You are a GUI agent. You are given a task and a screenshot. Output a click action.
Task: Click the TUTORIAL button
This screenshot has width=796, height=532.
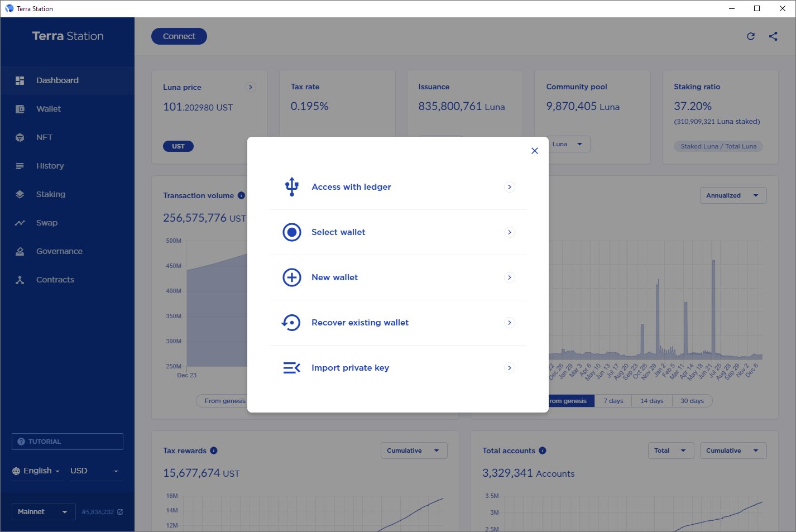pos(68,442)
